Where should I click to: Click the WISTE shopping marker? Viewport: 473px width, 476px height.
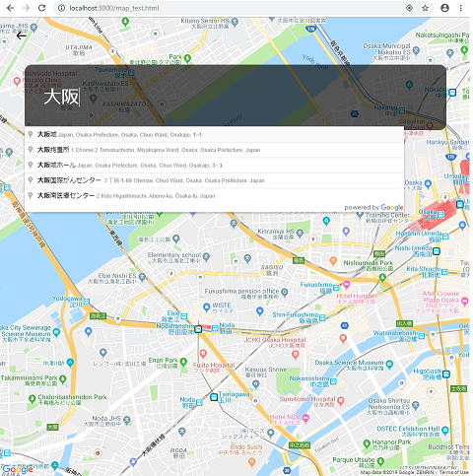click(x=206, y=307)
